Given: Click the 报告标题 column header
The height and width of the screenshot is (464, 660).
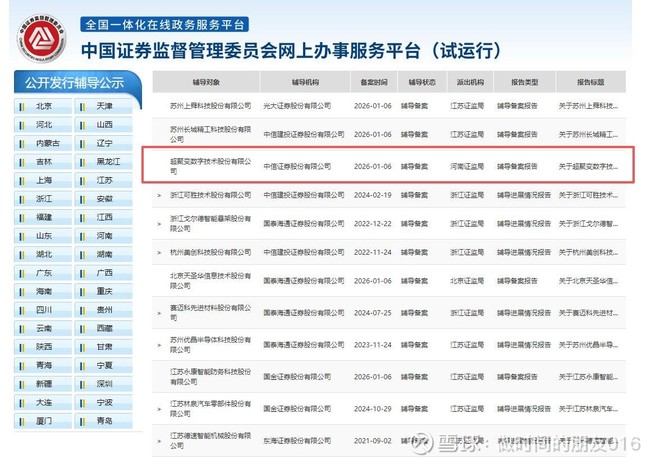Looking at the screenshot, I should 591,82.
